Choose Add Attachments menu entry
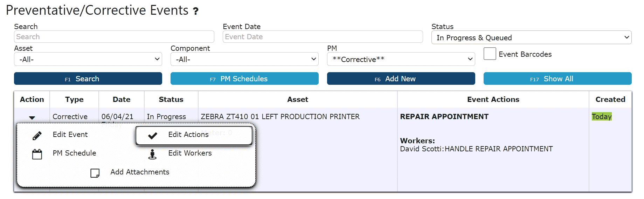 [140, 172]
